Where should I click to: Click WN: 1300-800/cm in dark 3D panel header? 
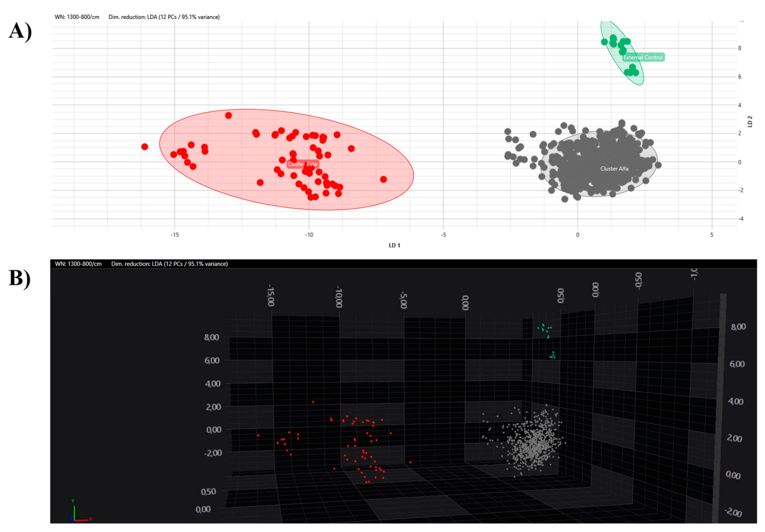tap(78, 264)
